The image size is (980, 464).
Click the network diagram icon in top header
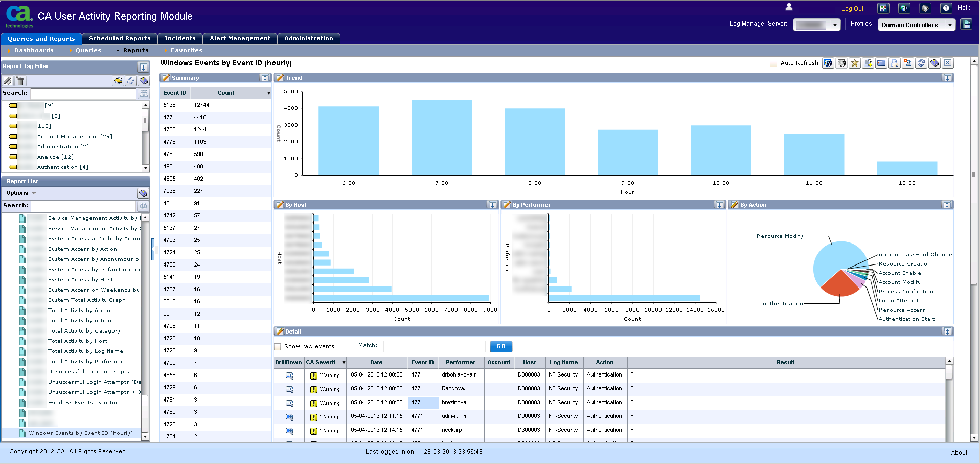point(883,8)
